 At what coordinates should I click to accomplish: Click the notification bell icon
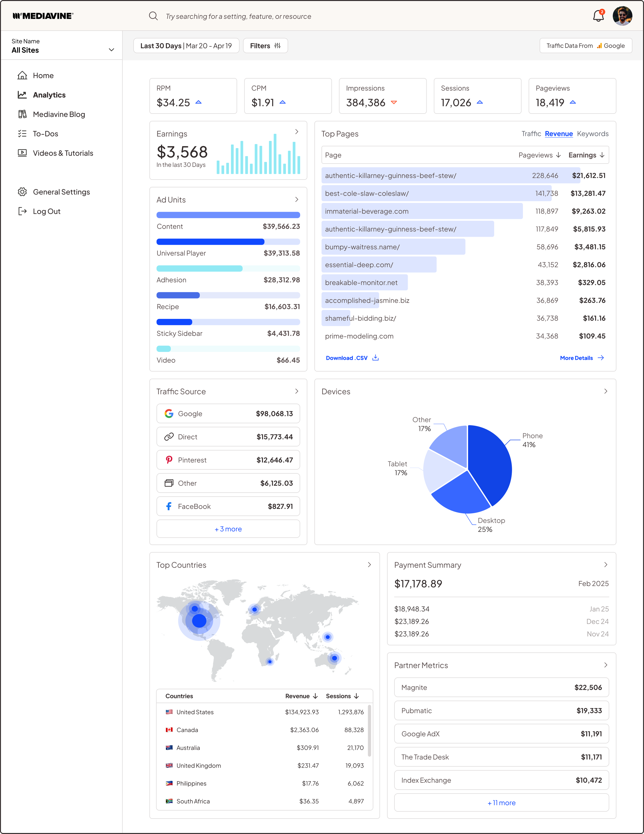pos(598,16)
